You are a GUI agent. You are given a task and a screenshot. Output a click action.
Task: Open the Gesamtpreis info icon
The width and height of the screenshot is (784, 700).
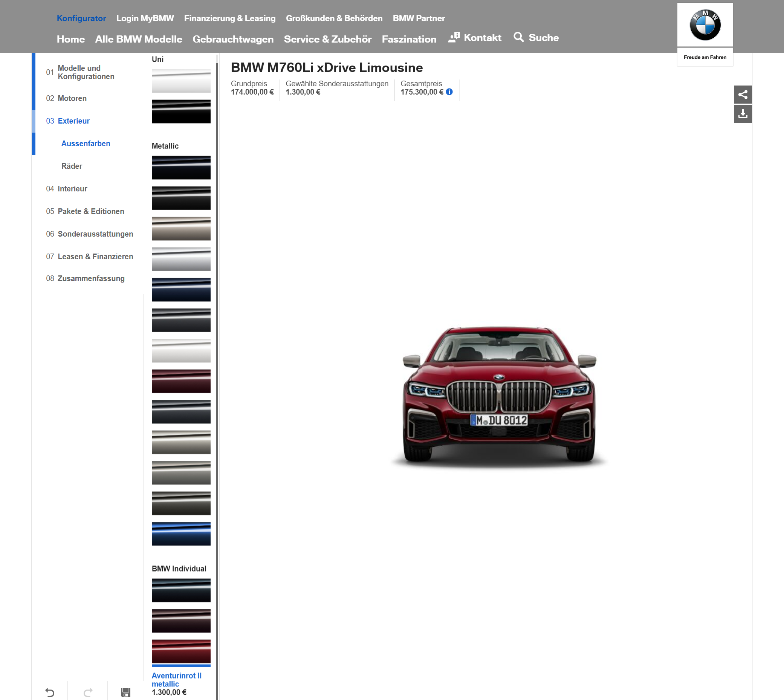click(x=449, y=92)
